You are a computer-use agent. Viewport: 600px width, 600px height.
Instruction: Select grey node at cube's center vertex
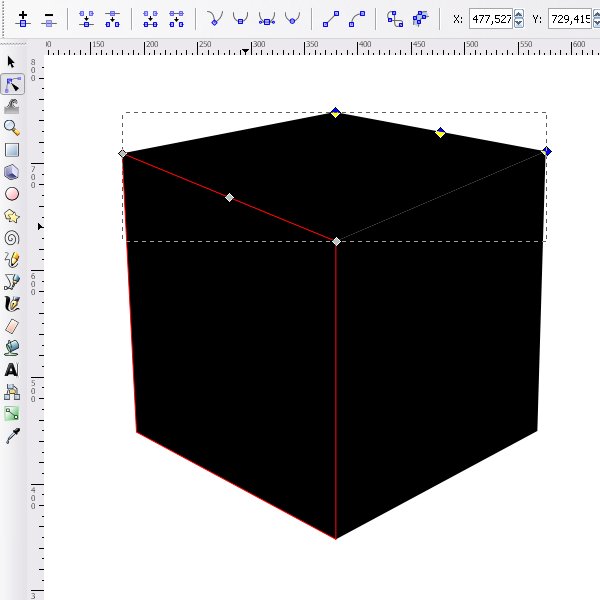click(x=336, y=241)
